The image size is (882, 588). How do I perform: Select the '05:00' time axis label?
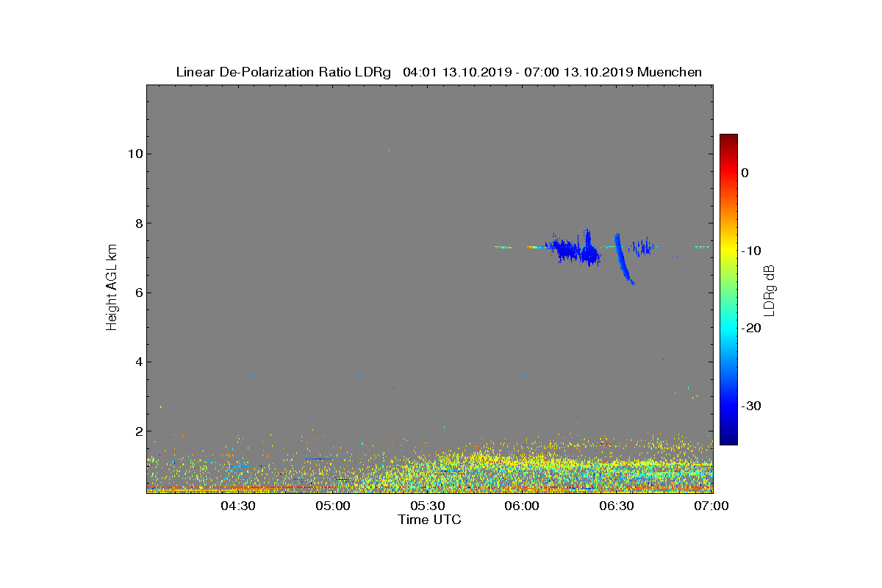click(333, 506)
